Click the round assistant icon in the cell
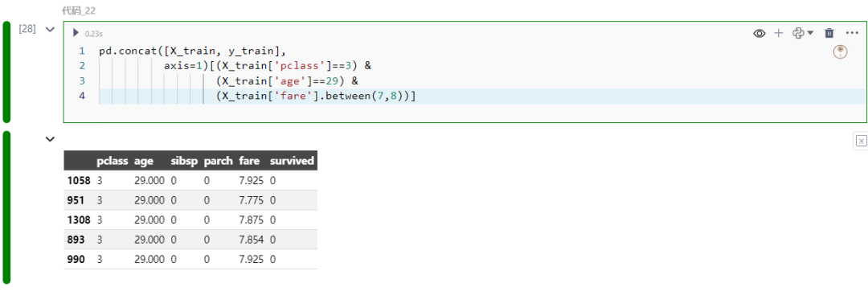Image resolution: width=868 pixels, height=308 pixels. click(x=841, y=52)
